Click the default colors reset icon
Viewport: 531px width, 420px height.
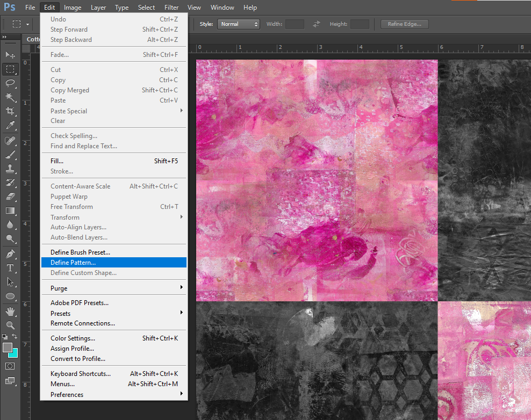(x=5, y=337)
